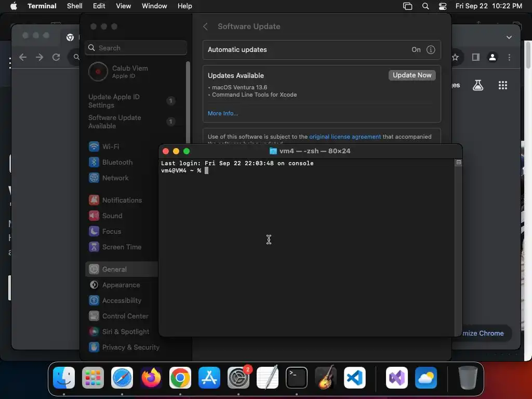Open System Settings Dock icon with badge

pyautogui.click(x=238, y=378)
